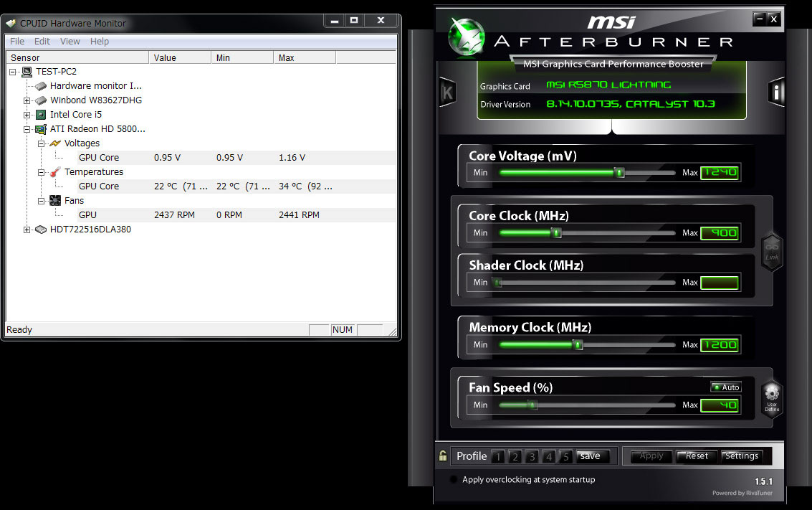Image resolution: width=812 pixels, height=510 pixels.
Task: Click the Fan Speed slider handle
Action: [533, 405]
